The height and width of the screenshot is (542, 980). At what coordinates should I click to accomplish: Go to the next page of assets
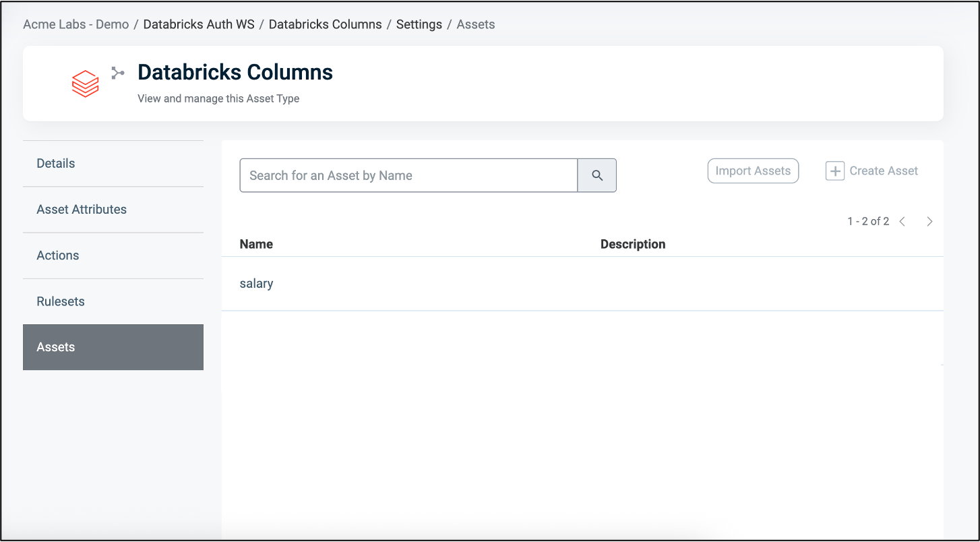pos(929,221)
